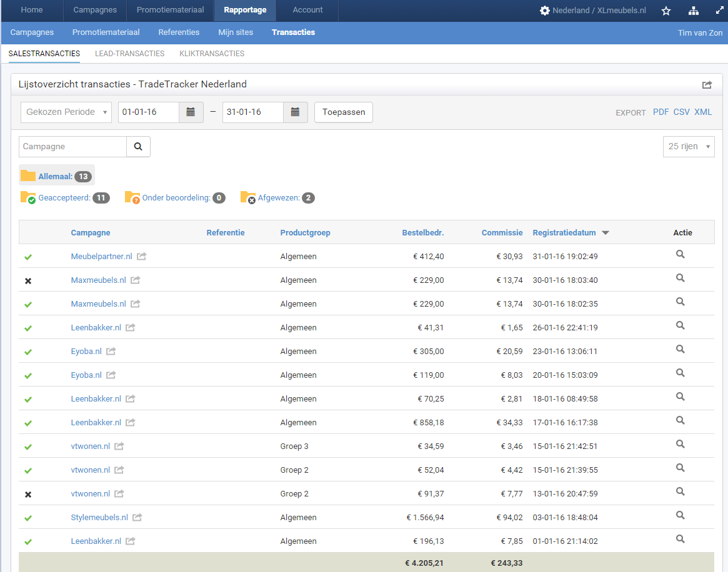
Task: Sort by Campagne column header
Action: coord(91,233)
